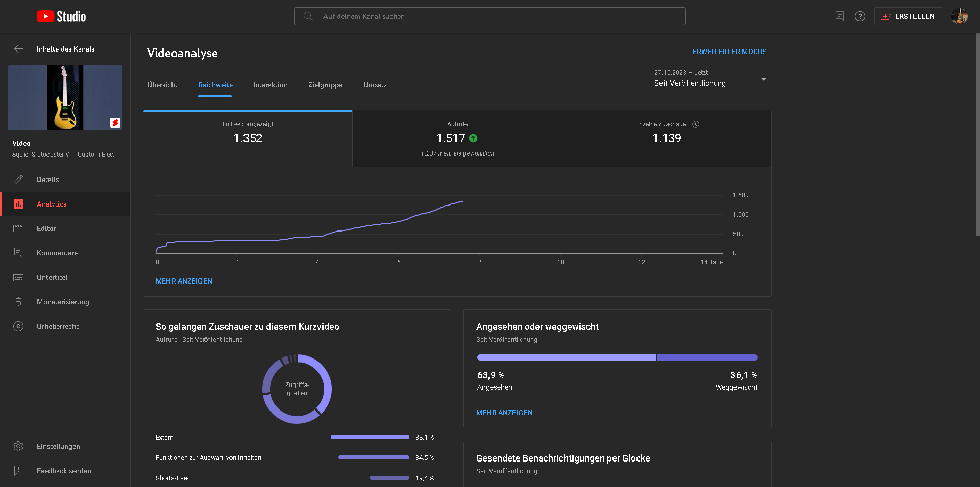
Task: Open the hamburger navigation menu
Action: click(x=18, y=16)
